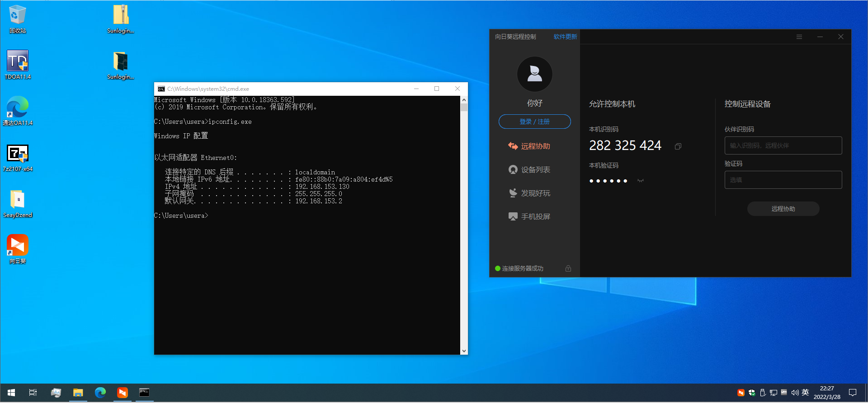Click the cmd taskbar button
The width and height of the screenshot is (868, 403).
pos(144,393)
